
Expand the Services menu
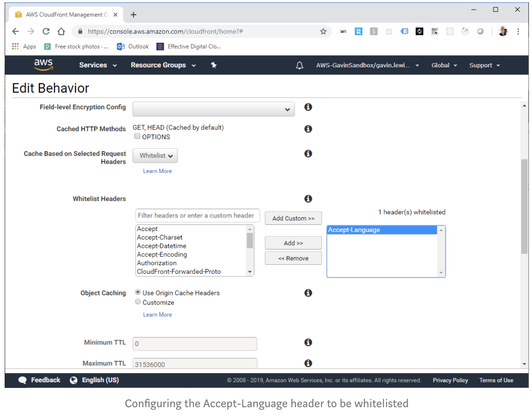pyautogui.click(x=98, y=65)
